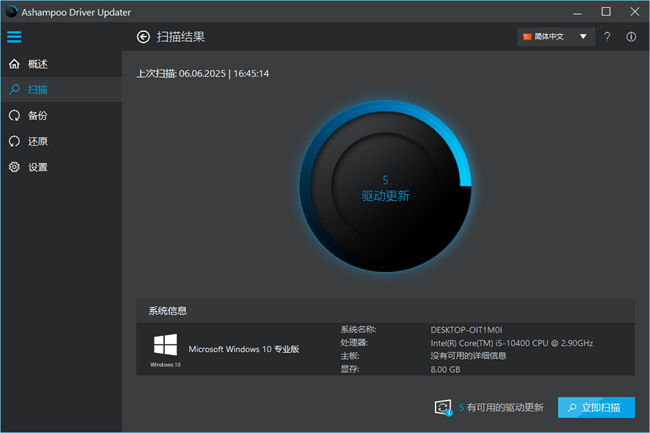Go to the 还原 restore section
The height and width of the screenshot is (433, 650).
pyautogui.click(x=38, y=142)
